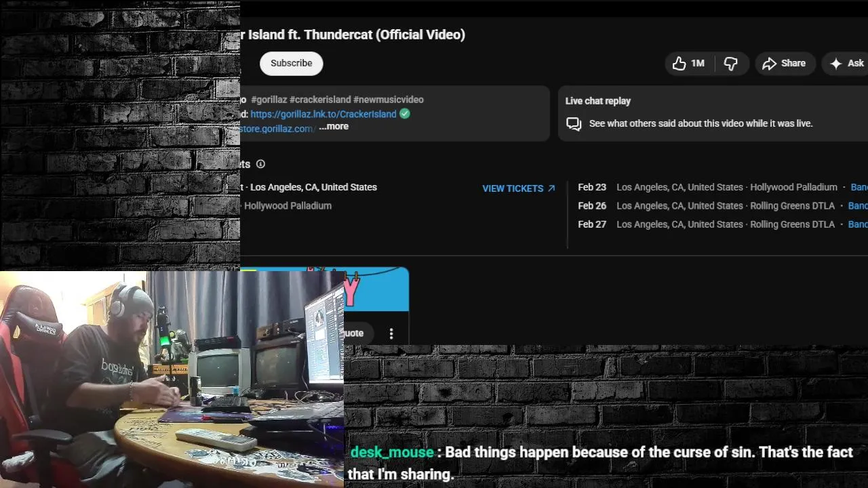Open the gorillaz.lnk.to/CrackerIsland link

[323, 114]
